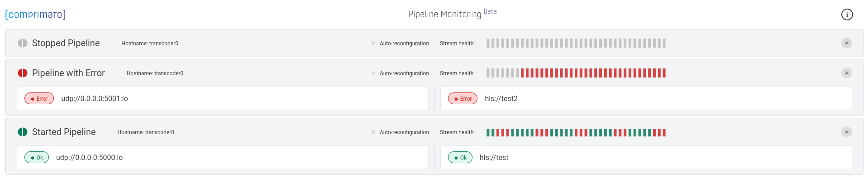Image resolution: width=868 pixels, height=194 pixels.
Task: Select the udp://0.0.0.0:5000:lo input entry
Action: (x=223, y=157)
